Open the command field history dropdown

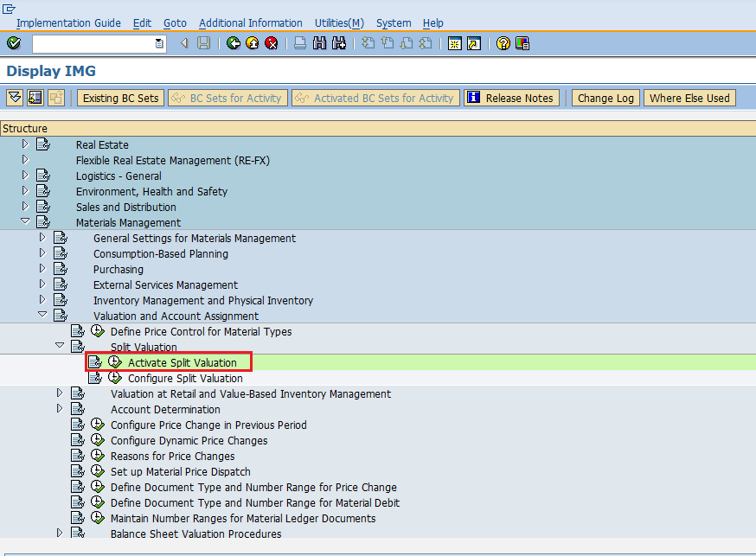click(159, 44)
